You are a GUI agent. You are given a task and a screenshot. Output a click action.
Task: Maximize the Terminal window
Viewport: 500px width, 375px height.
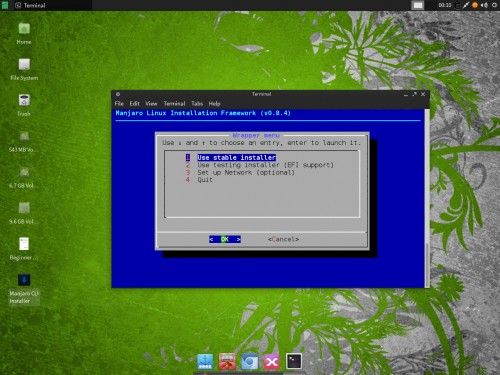pyautogui.click(x=414, y=94)
